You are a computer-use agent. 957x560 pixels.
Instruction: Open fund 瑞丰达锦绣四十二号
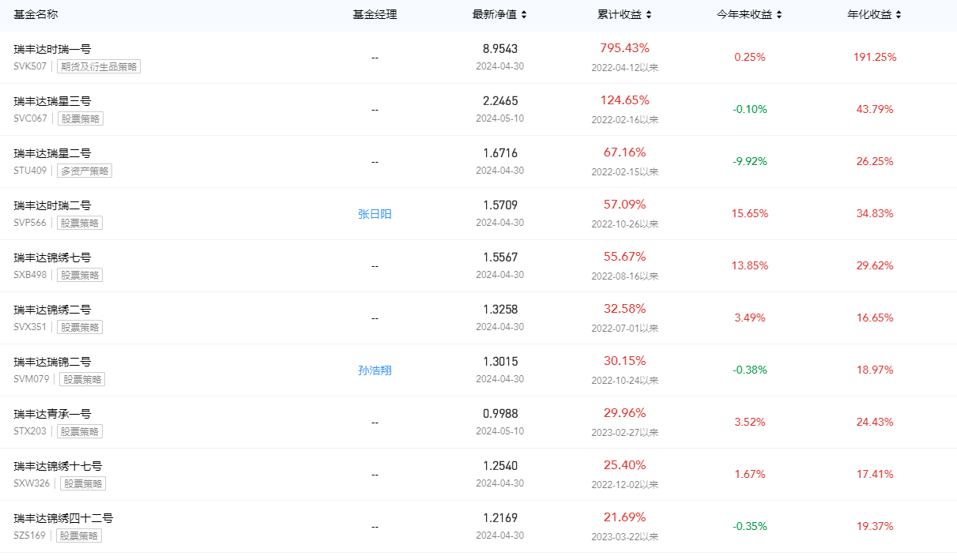point(63,518)
